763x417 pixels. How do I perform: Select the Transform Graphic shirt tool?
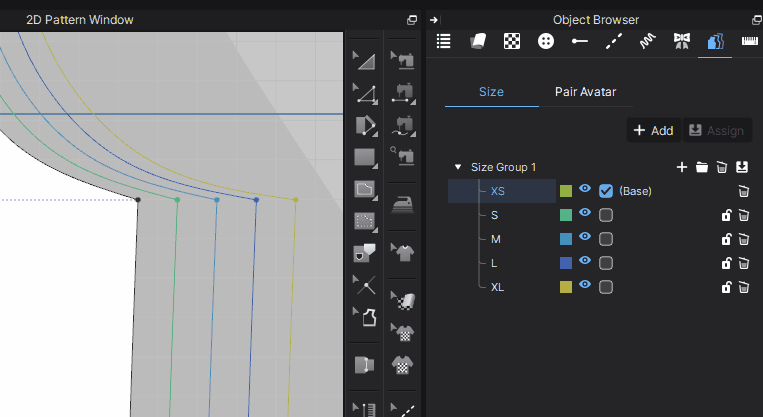pyautogui.click(x=402, y=332)
